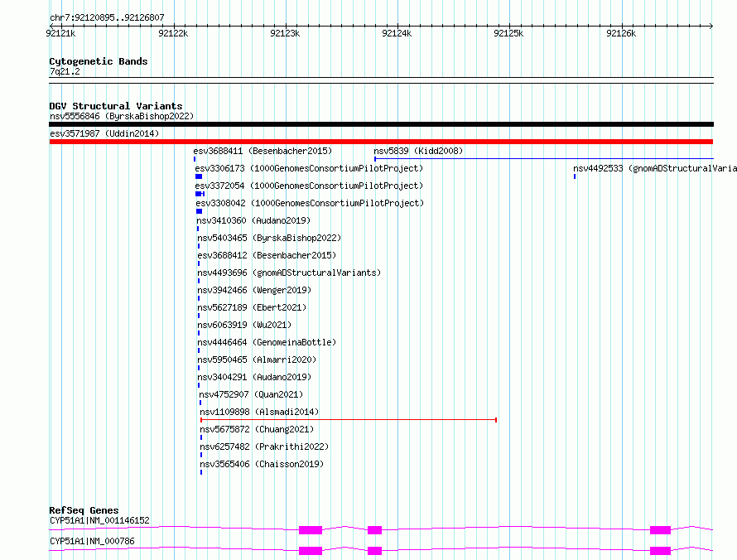Open the esv3688411 Besenbacher2015 label
Viewport: 737px width, 560px height.
coord(263,151)
